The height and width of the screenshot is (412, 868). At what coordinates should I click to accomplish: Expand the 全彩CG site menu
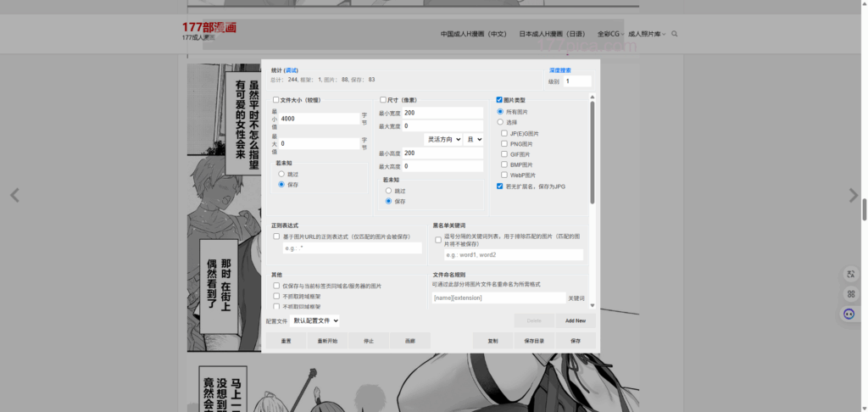click(610, 34)
